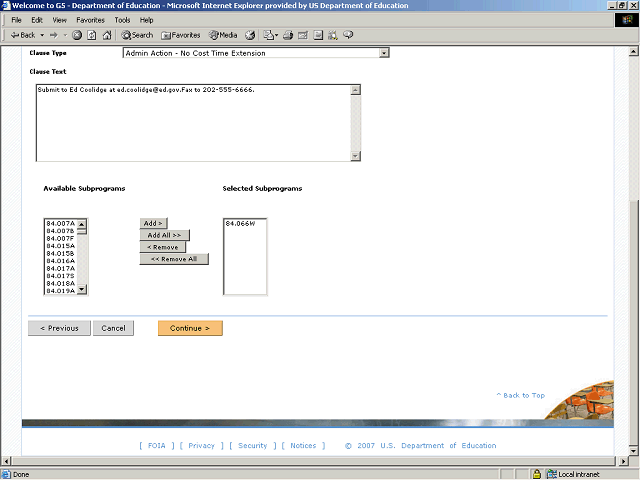
Task: Open the File menu
Action: tap(16, 20)
